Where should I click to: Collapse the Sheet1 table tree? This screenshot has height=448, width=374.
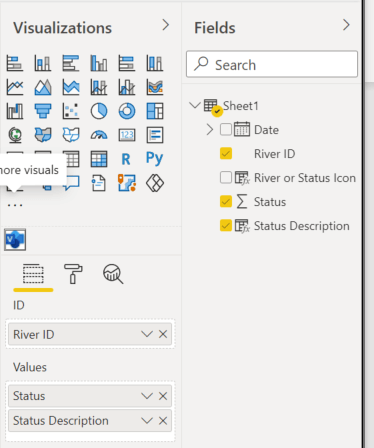(194, 105)
